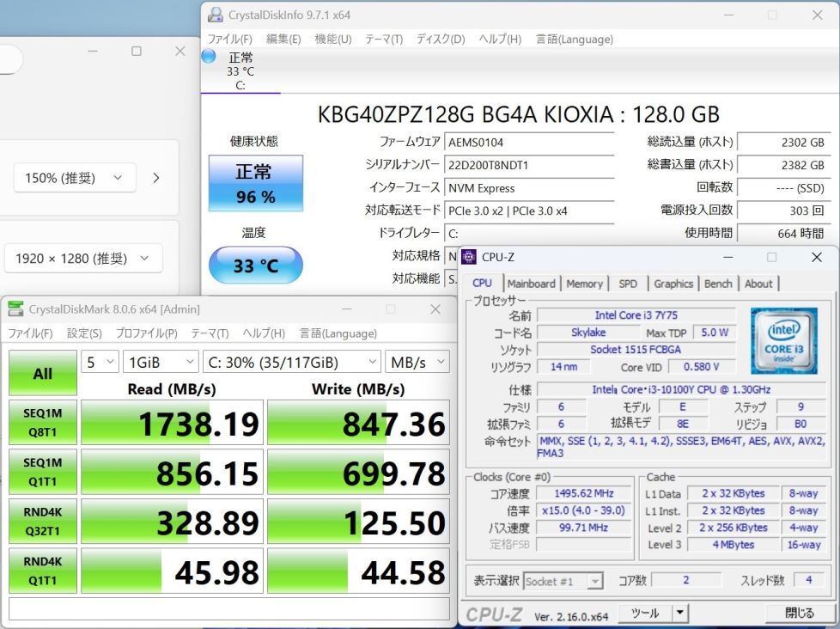840x629 pixels.
Task: Expand the ツール dropdown arrow in CPU-Z
Action: tap(681, 613)
